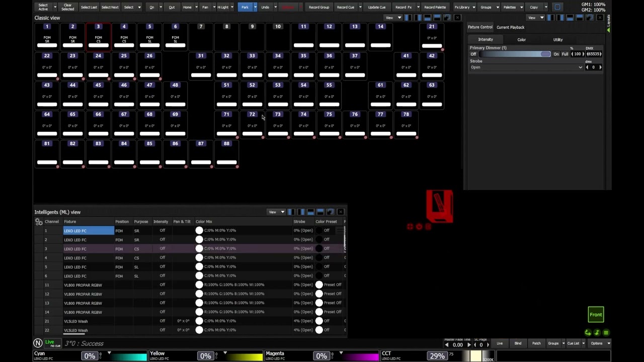Adjust the CCT color temperature slider
The height and width of the screenshot is (362, 644).
[475, 356]
